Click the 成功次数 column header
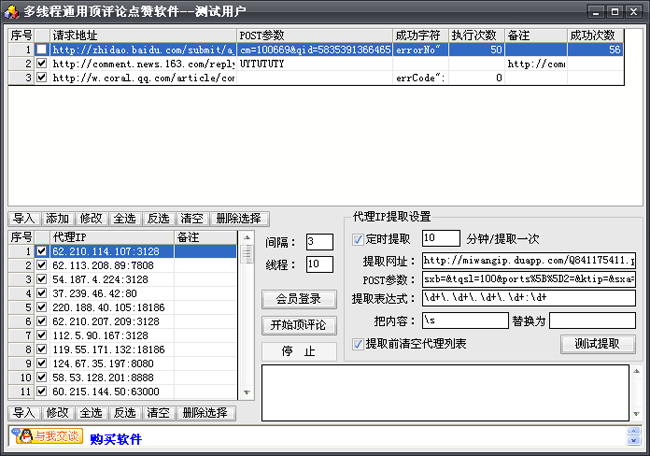 point(596,36)
